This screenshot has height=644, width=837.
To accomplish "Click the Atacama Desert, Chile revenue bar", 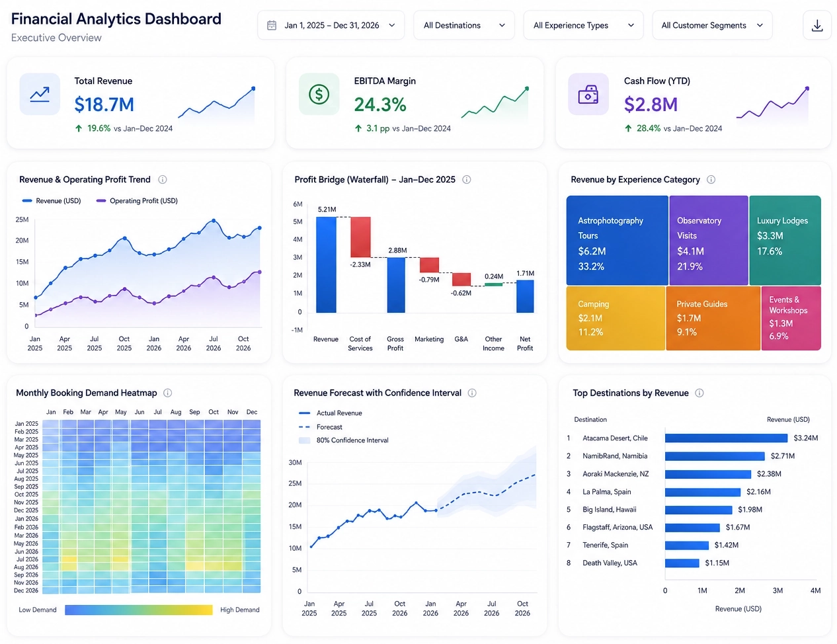I will [727, 438].
